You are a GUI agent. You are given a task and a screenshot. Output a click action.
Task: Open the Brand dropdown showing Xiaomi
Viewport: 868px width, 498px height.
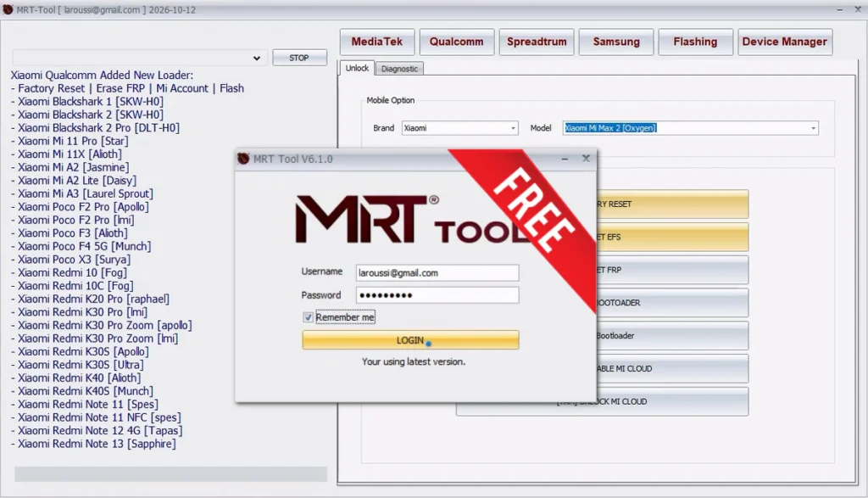point(513,128)
